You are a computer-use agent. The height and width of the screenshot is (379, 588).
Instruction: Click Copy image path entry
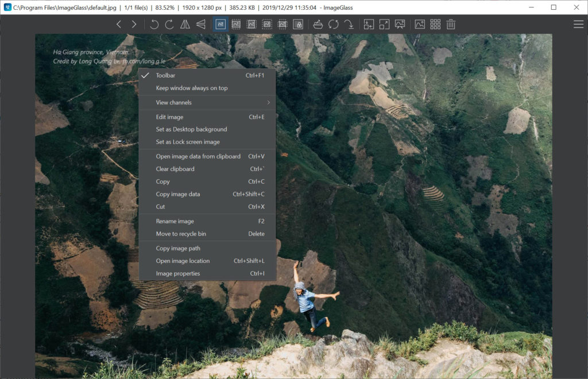coord(178,248)
